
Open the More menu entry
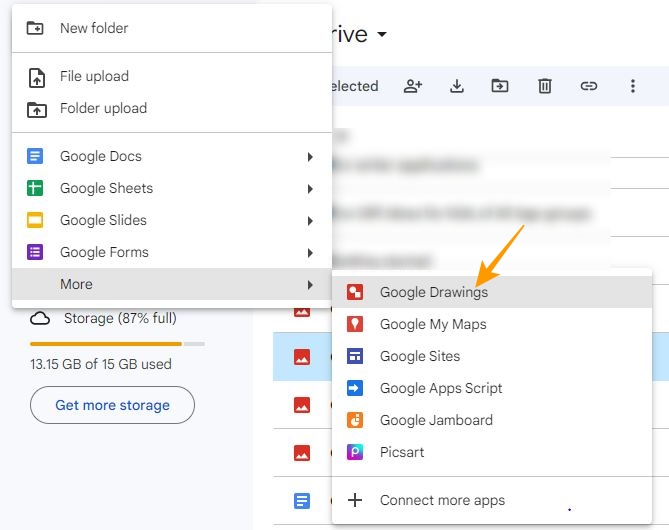click(172, 284)
